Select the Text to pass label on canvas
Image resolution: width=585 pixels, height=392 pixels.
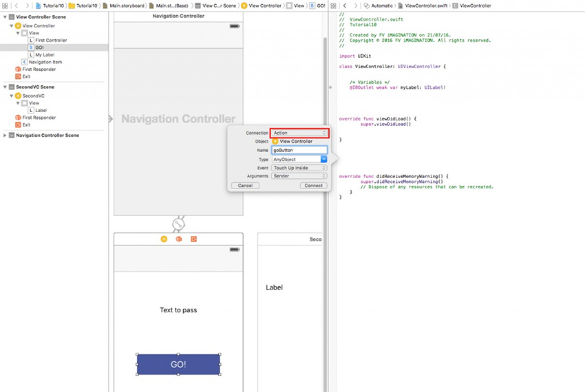click(178, 310)
